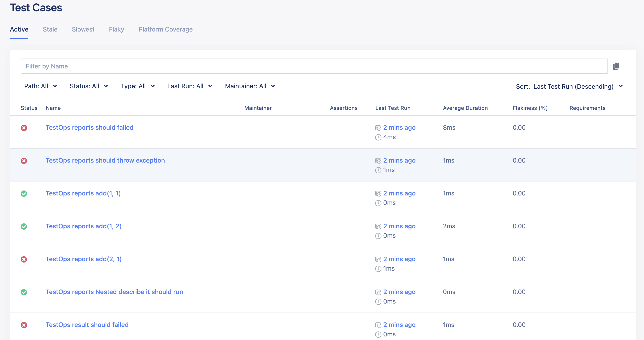Switch to the Platform Coverage tab

(x=165, y=29)
